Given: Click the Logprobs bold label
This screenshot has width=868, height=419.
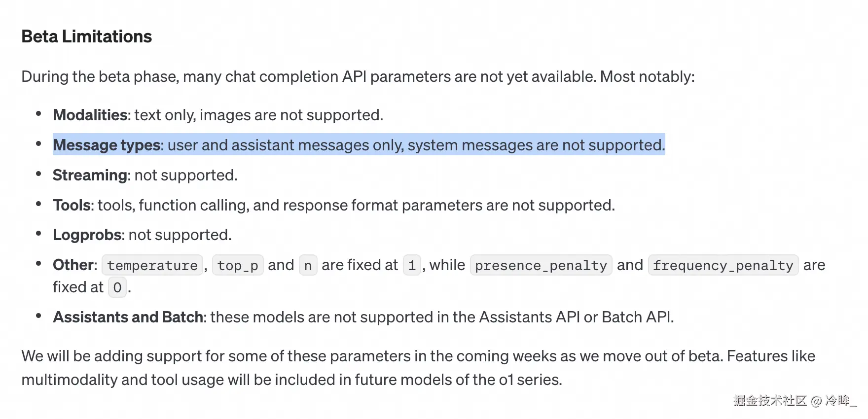Looking at the screenshot, I should [87, 235].
